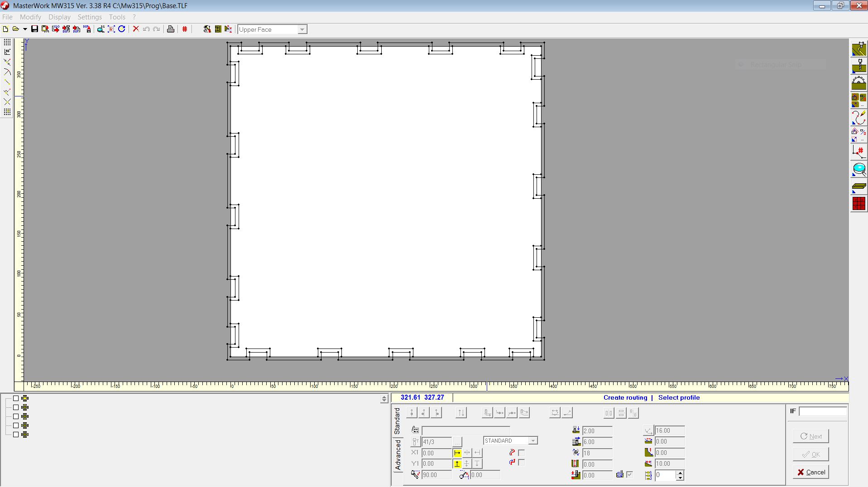Select the saw blade cut icon
The image size is (868, 487).
pos(859,83)
